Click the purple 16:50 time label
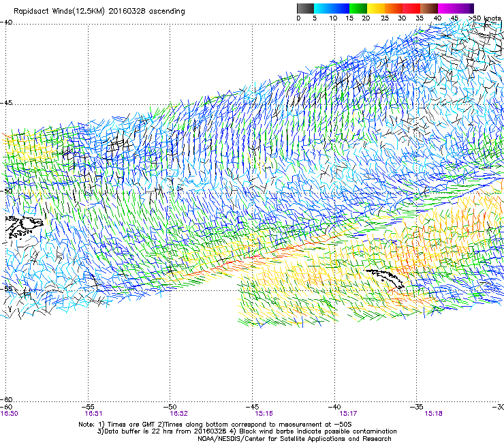504x443 pixels. (9, 414)
